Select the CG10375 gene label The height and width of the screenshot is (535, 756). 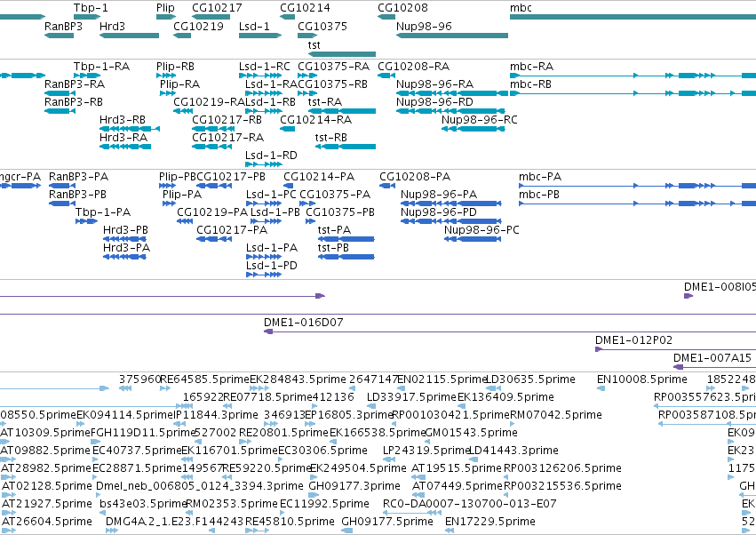(x=322, y=26)
